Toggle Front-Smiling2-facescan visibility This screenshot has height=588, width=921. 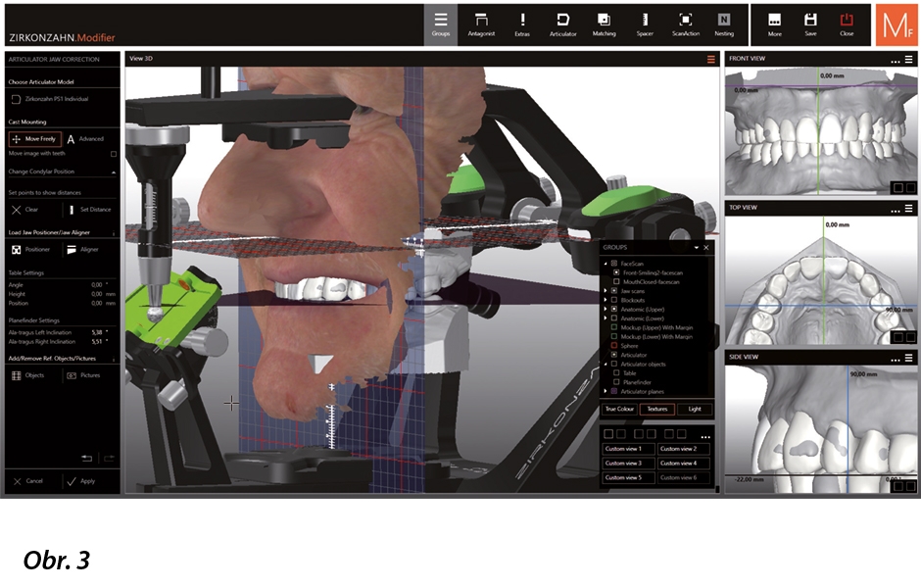pyautogui.click(x=616, y=272)
